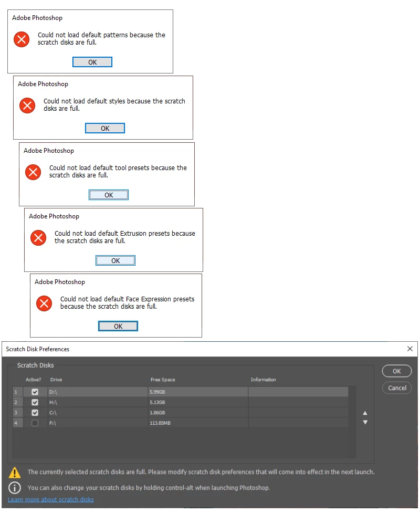Viewport: 420px width, 514px height.
Task: Click the Active? column header
Action: point(33,380)
